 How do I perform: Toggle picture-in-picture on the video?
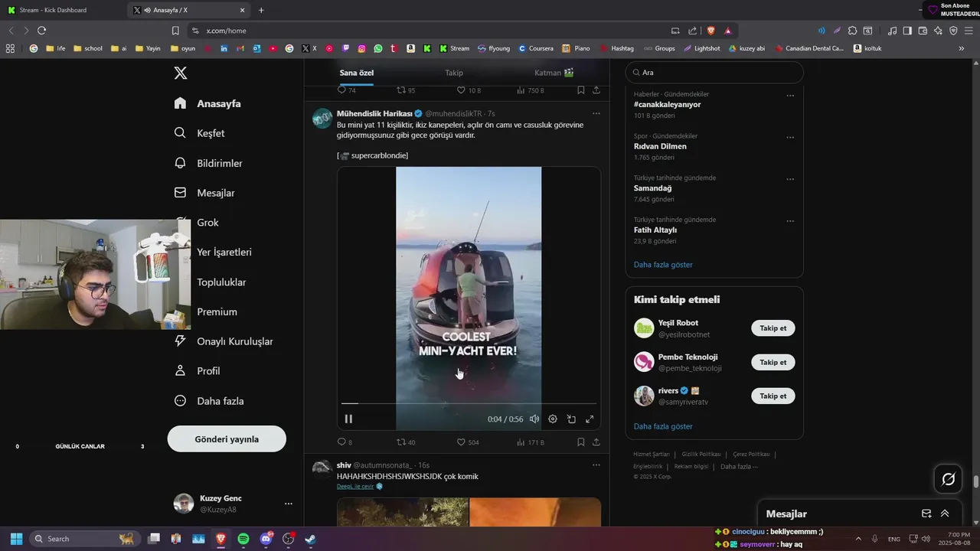pos(571,419)
